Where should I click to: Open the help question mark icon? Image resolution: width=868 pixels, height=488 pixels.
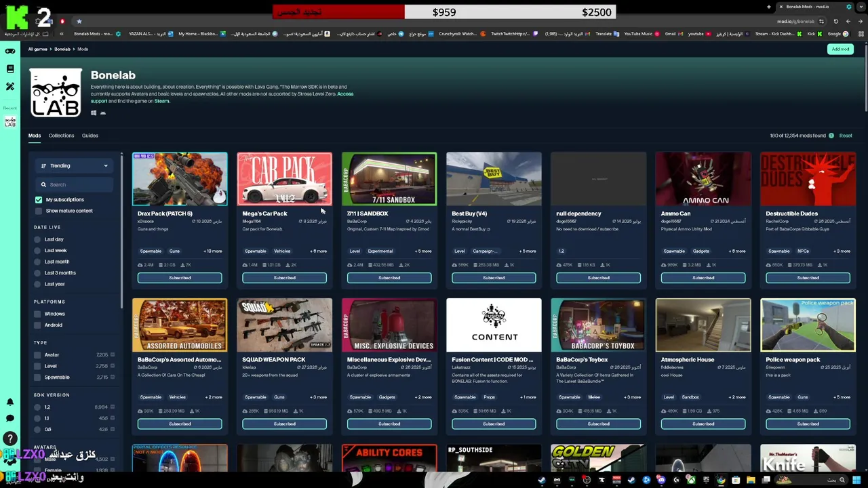(x=10, y=439)
